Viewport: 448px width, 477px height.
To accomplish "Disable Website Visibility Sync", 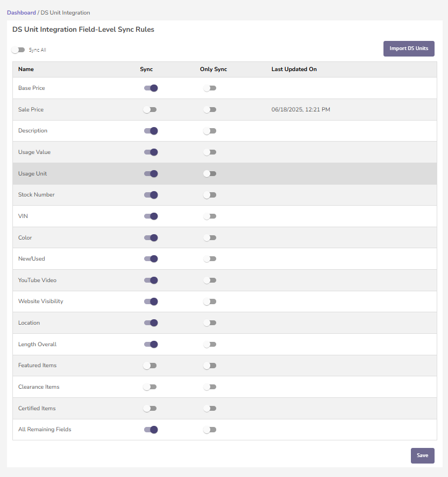I will pos(151,301).
